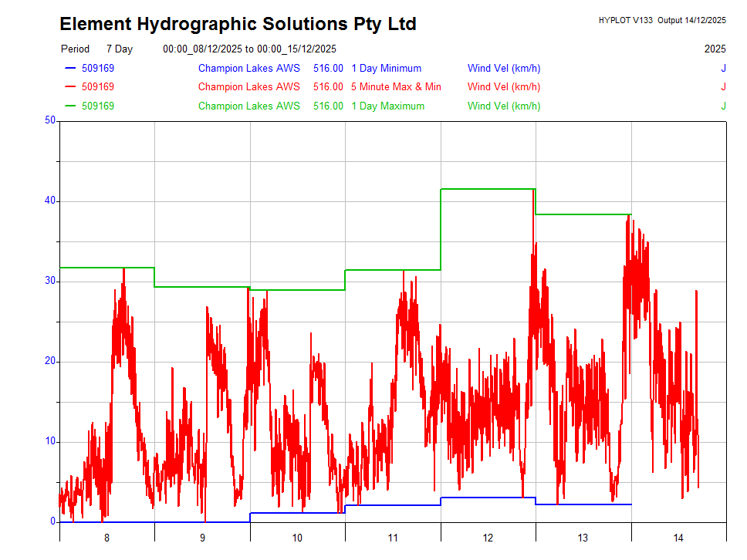Click the red legend line swatch

pyautogui.click(x=70, y=87)
